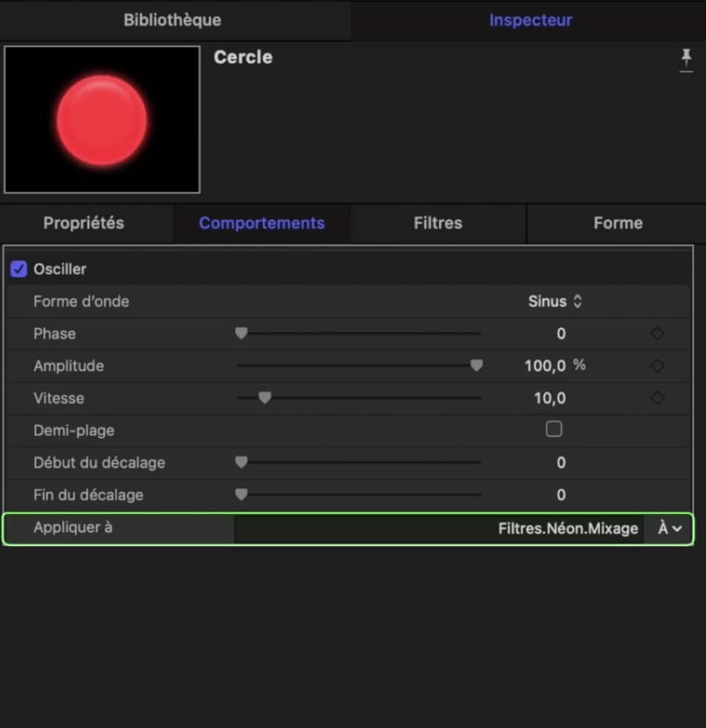Click the Phase keyframe diamond icon
This screenshot has width=706, height=728.
point(657,334)
